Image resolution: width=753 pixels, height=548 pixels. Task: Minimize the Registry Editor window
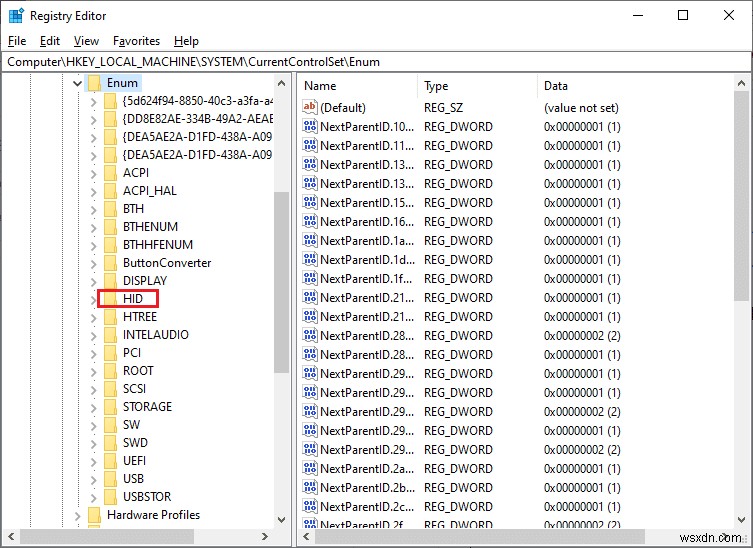638,15
